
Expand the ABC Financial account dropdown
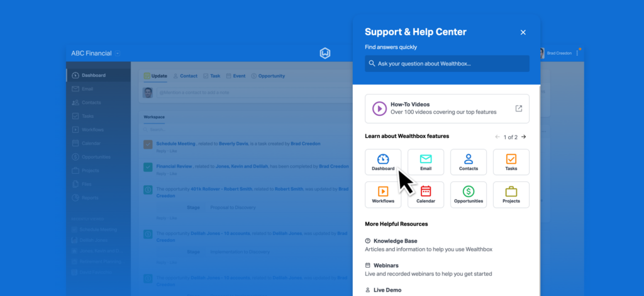pyautogui.click(x=118, y=54)
